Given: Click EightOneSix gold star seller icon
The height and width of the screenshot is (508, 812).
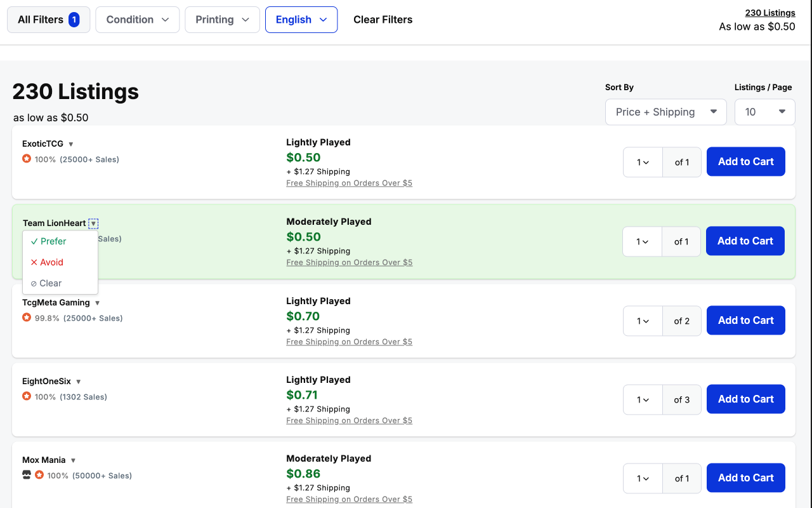Looking at the screenshot, I should (x=27, y=396).
